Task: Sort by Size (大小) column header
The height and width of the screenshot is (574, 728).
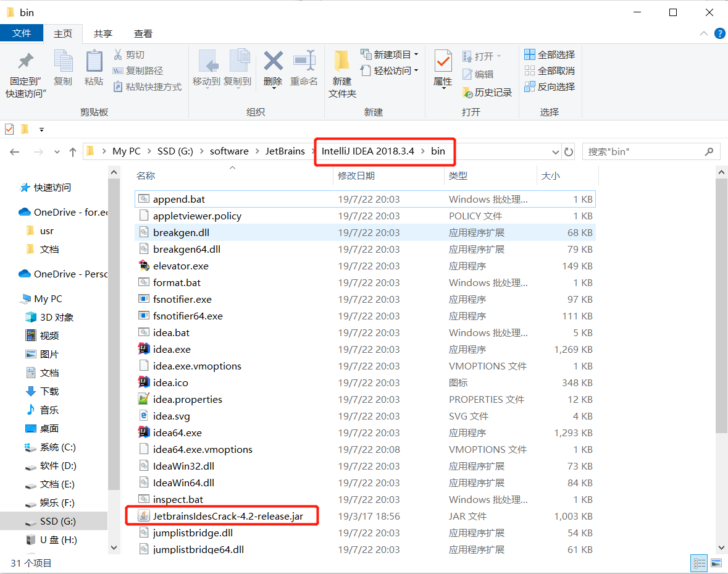Action: coord(551,176)
